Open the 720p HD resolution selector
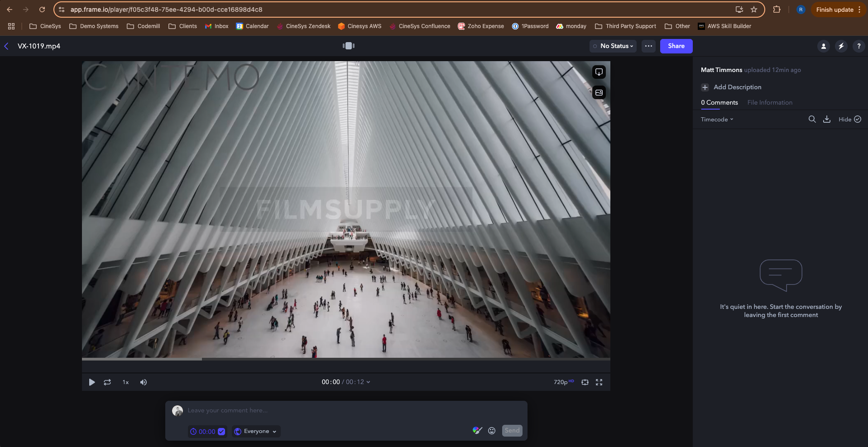This screenshot has width=868, height=447. [x=564, y=382]
